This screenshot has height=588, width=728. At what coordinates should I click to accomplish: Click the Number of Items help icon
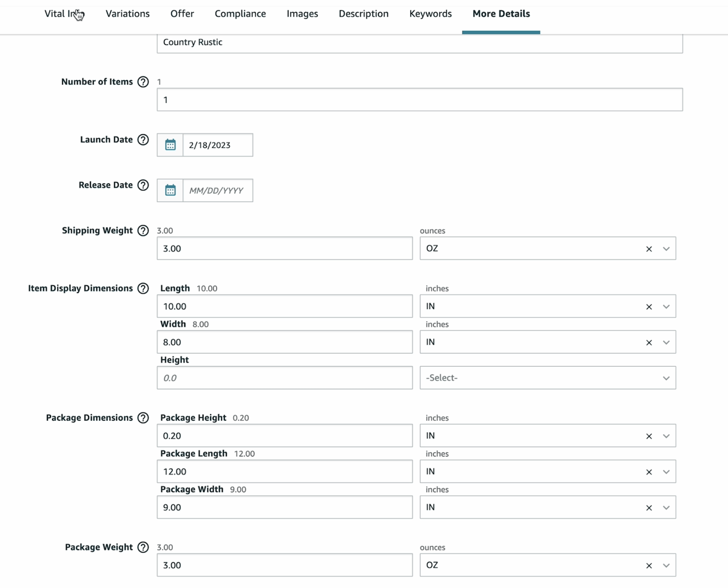[143, 81]
